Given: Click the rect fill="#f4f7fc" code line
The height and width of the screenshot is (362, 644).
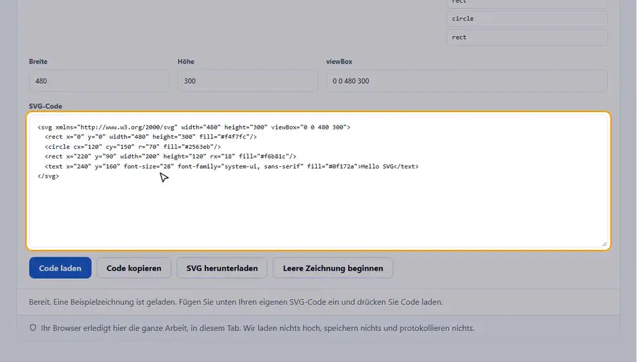Looking at the screenshot, I should [x=151, y=137].
